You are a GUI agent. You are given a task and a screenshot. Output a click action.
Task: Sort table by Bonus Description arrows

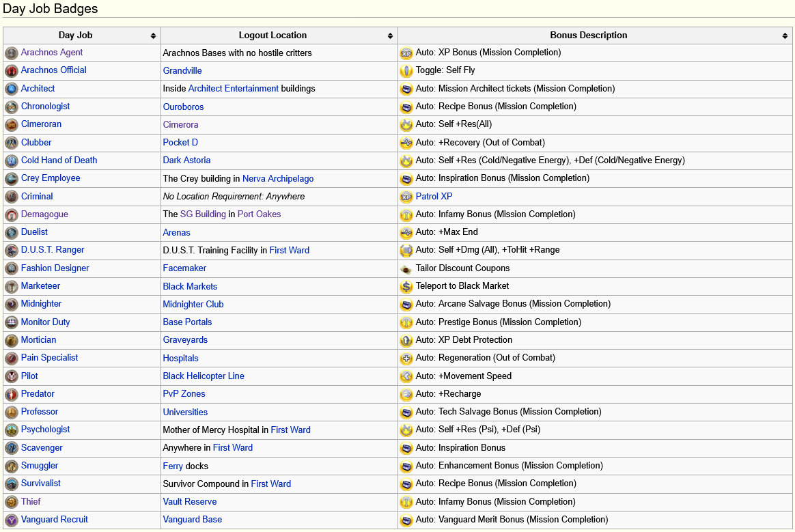[x=785, y=36]
